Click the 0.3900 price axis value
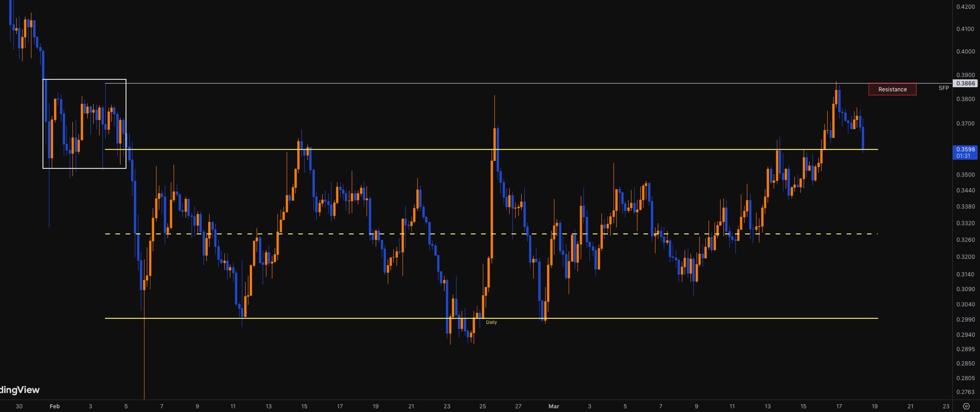980x412 pixels. (x=965, y=75)
